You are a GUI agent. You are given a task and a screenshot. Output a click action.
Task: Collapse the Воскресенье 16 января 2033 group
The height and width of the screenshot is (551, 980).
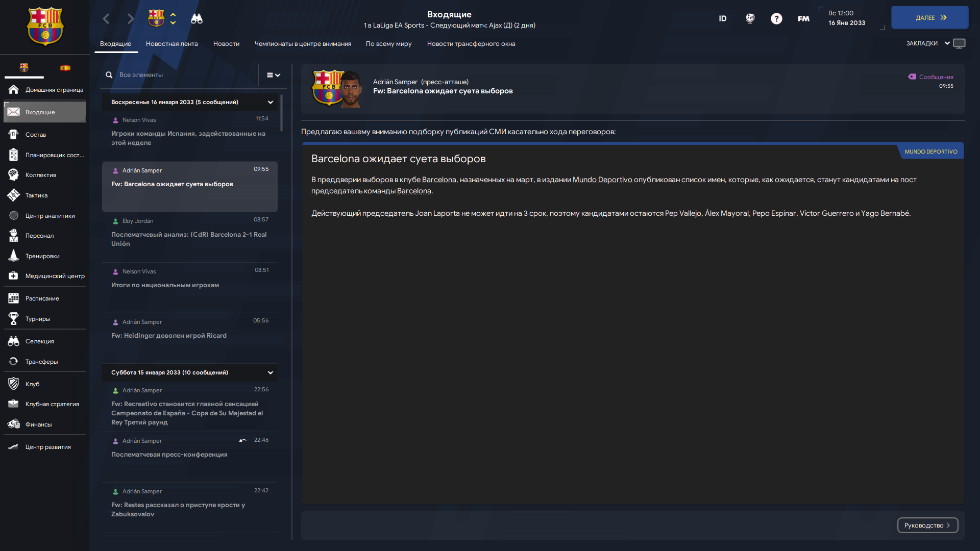tap(271, 103)
